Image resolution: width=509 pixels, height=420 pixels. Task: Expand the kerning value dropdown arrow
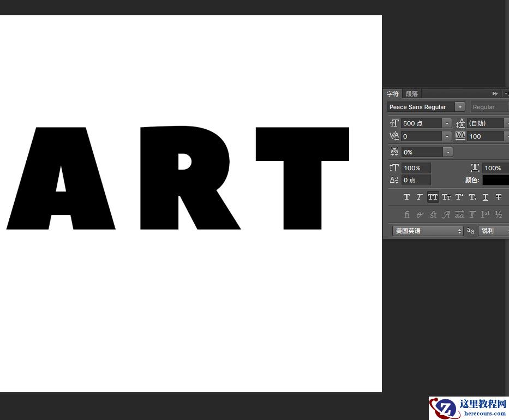pos(447,136)
